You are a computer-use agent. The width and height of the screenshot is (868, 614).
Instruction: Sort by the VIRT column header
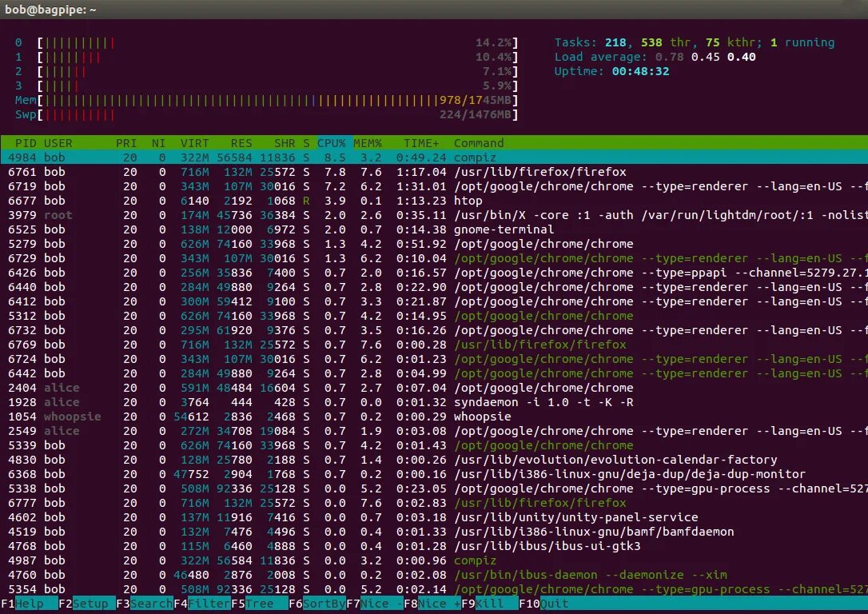[195, 143]
